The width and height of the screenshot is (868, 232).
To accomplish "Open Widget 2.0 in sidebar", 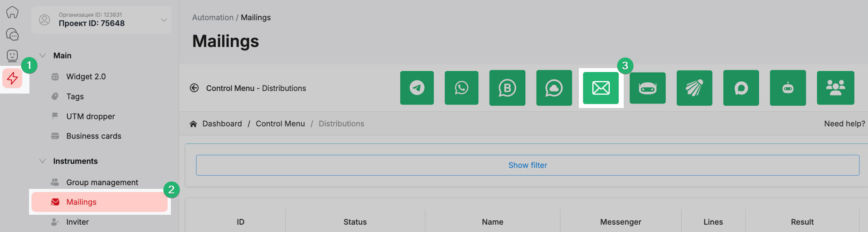I will tap(86, 76).
